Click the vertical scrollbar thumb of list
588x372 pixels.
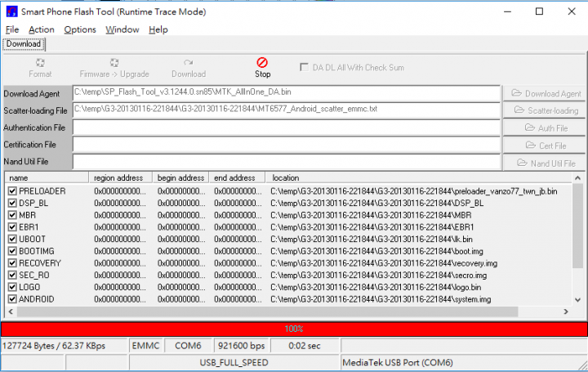coord(577,226)
